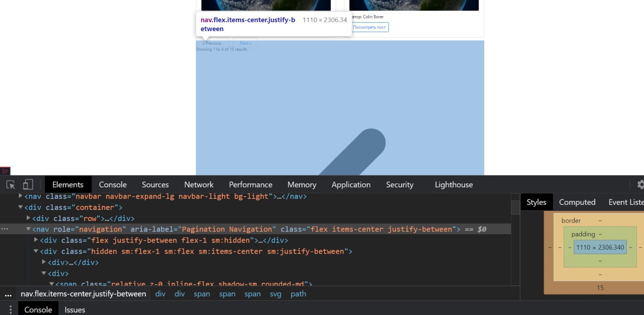Switch to the Computed styles tab
The width and height of the screenshot is (644, 315).
[x=577, y=202]
